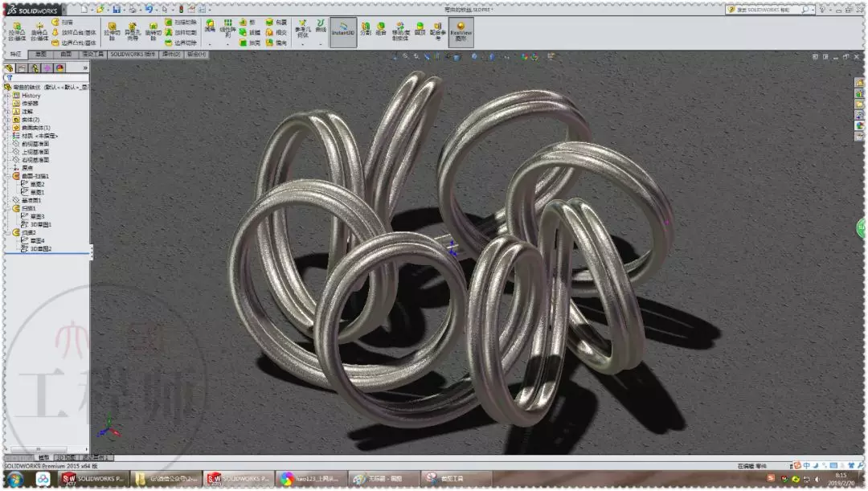Open the hao123 browser taskbar button

tap(312, 479)
